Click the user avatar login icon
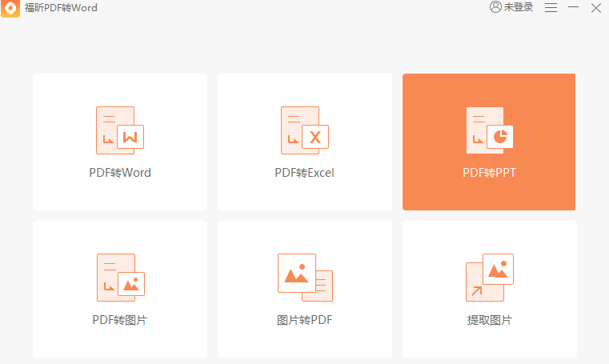609x364 pixels. [495, 7]
